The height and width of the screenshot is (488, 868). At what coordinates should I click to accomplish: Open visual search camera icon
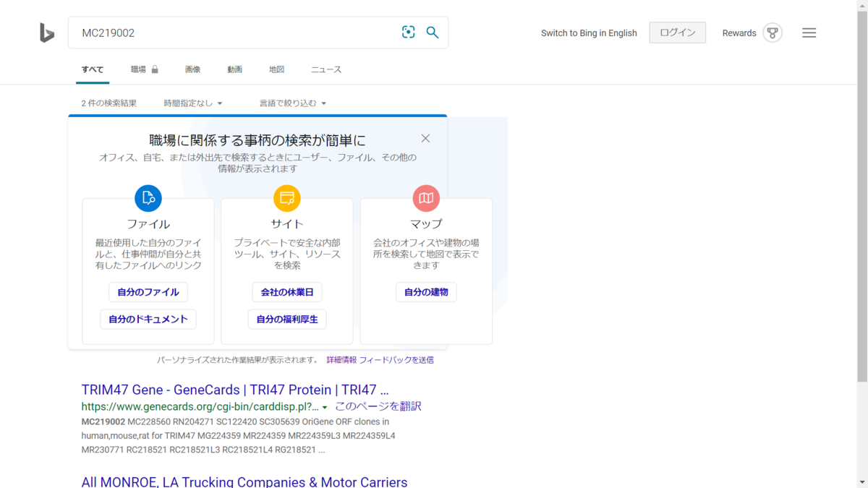(409, 32)
